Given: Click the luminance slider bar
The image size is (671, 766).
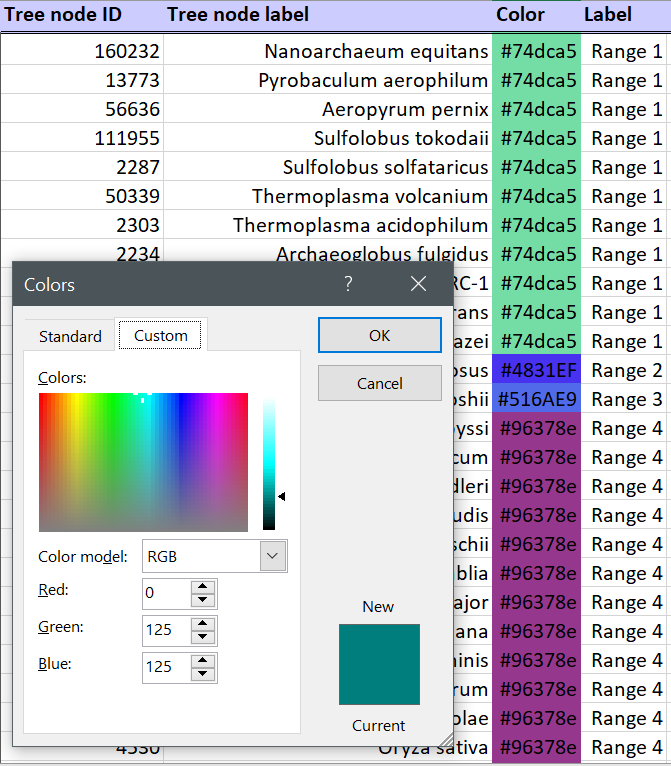Looking at the screenshot, I should [x=269, y=462].
